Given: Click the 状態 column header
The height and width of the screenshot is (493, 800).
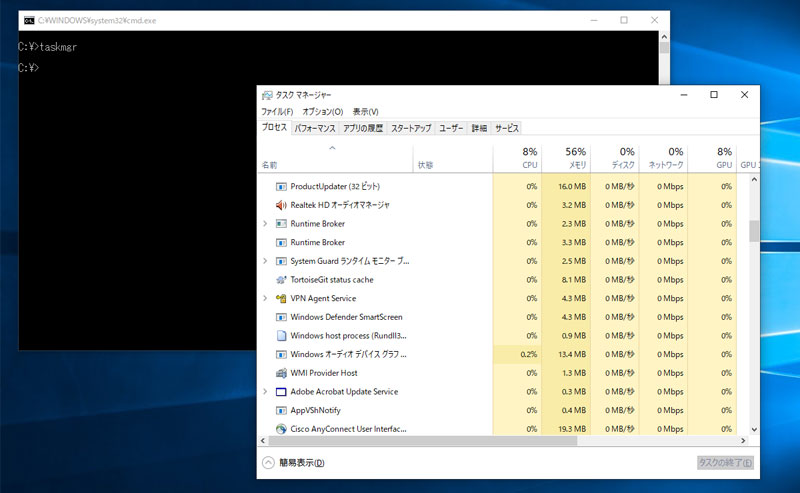Looking at the screenshot, I should (x=453, y=159).
